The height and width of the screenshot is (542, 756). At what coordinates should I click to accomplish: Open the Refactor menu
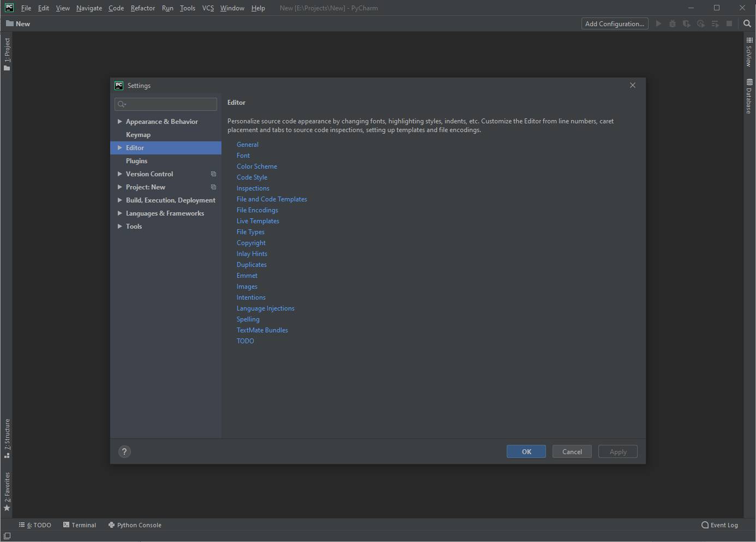143,8
